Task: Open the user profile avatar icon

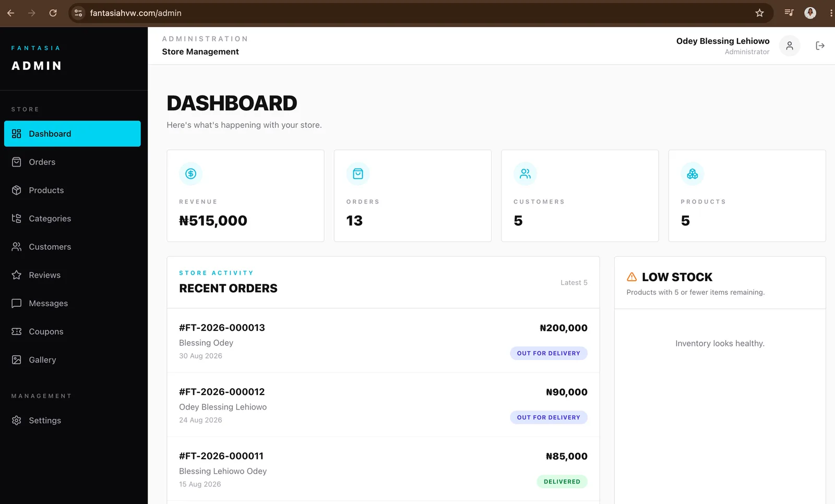Action: point(790,46)
